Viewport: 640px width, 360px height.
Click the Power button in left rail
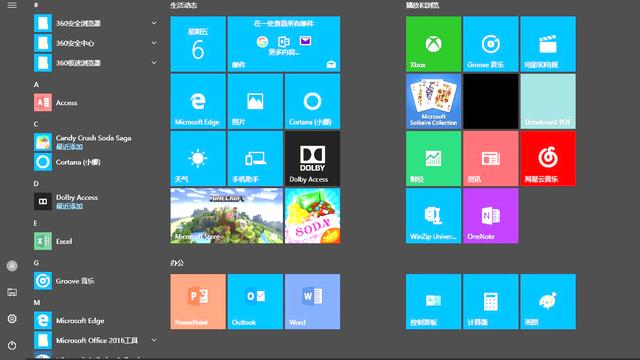point(12,345)
